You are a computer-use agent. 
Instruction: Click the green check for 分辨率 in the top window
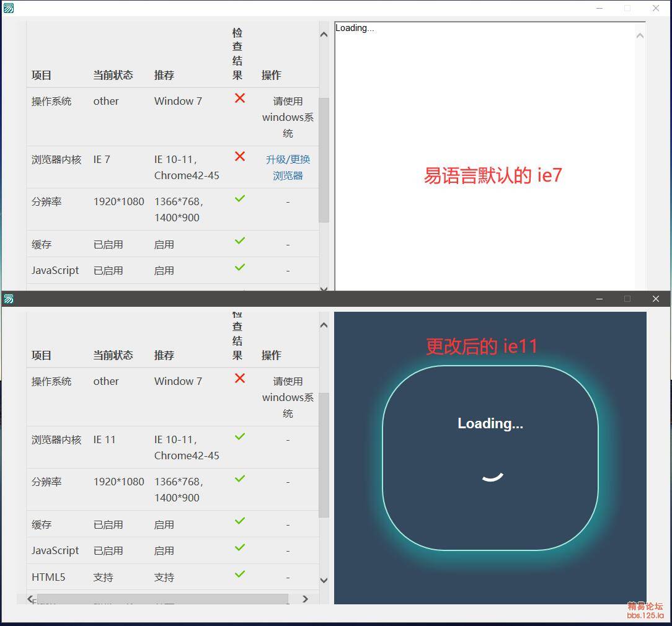240,198
